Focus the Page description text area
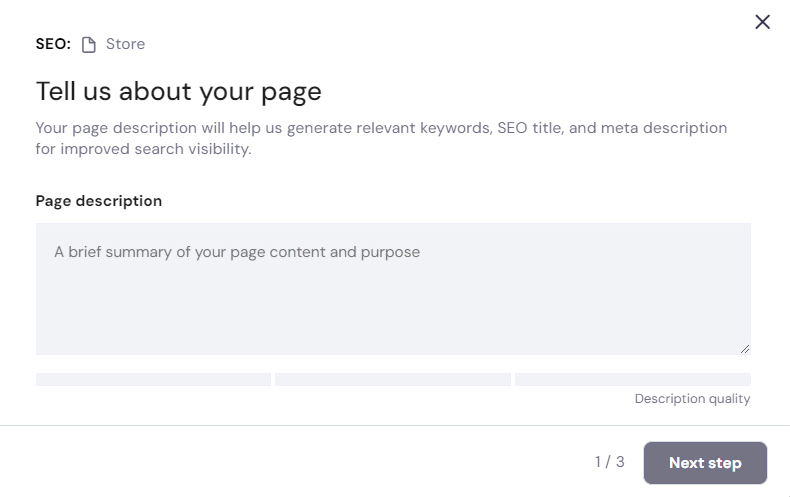This screenshot has width=790, height=497. (393, 288)
